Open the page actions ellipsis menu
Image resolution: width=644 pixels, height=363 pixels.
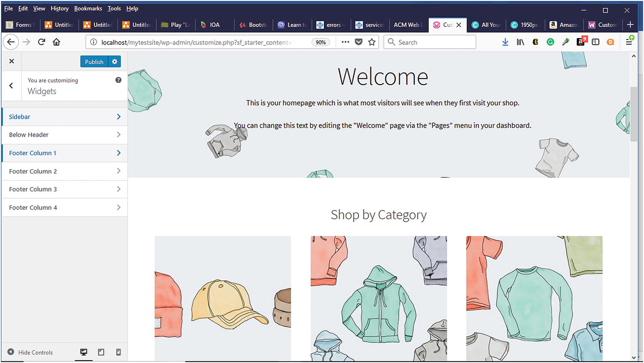click(345, 42)
